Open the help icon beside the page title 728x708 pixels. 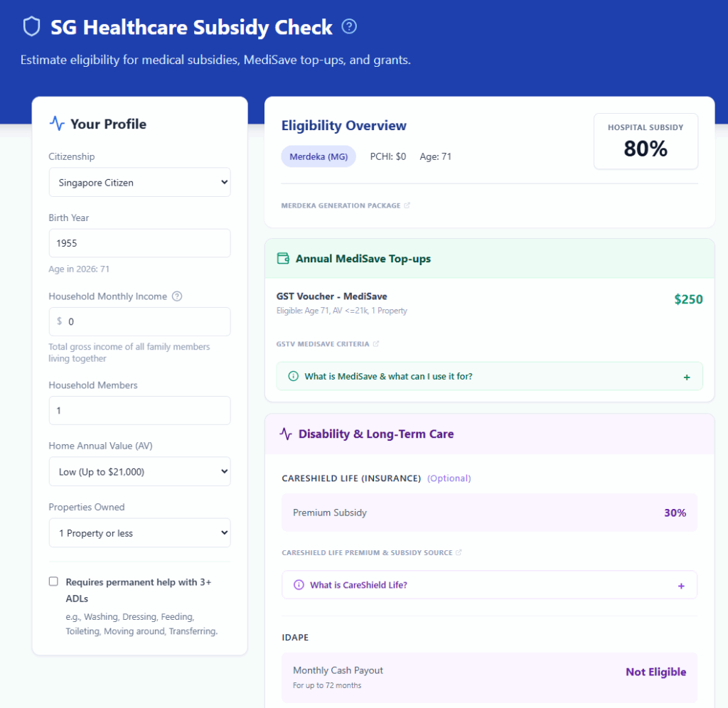coord(348,26)
